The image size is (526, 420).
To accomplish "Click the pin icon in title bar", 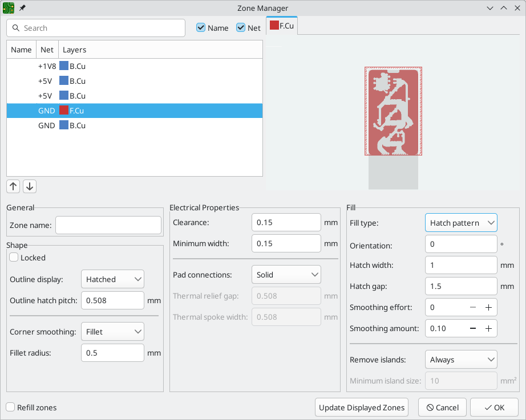I will pos(22,8).
